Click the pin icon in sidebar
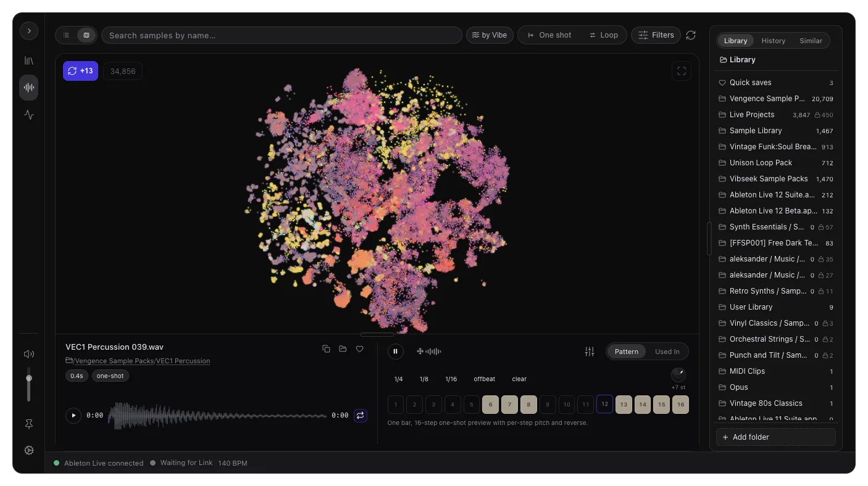 tap(29, 424)
